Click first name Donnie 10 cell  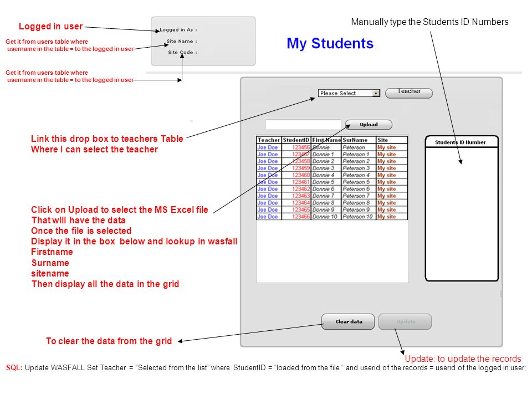326,217
